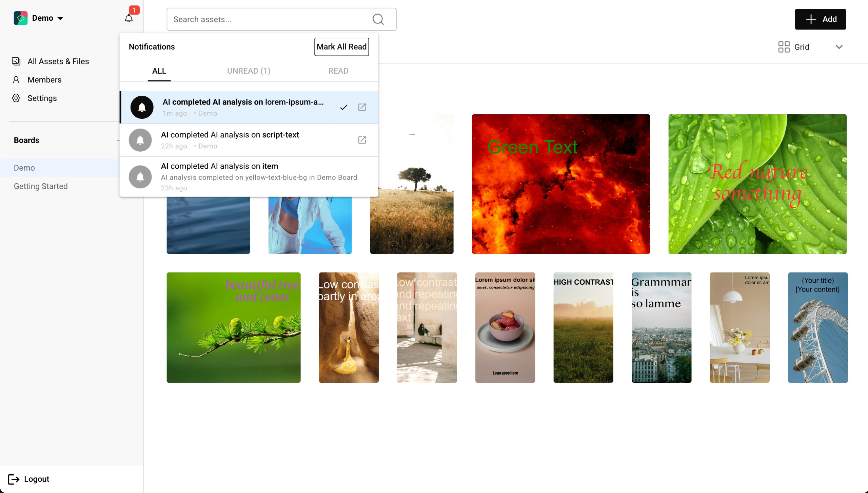Image resolution: width=868 pixels, height=493 pixels.
Task: Click the Settings gear icon in sidebar
Action: point(16,98)
